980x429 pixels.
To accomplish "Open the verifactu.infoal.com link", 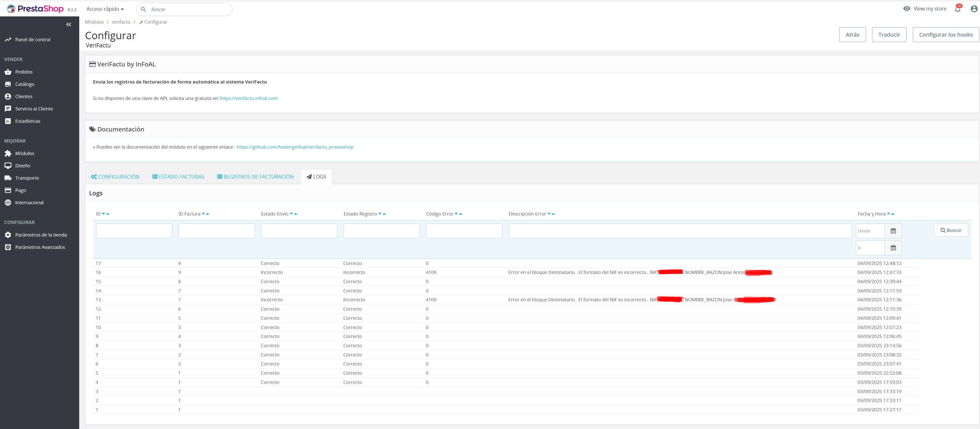I will coord(248,98).
